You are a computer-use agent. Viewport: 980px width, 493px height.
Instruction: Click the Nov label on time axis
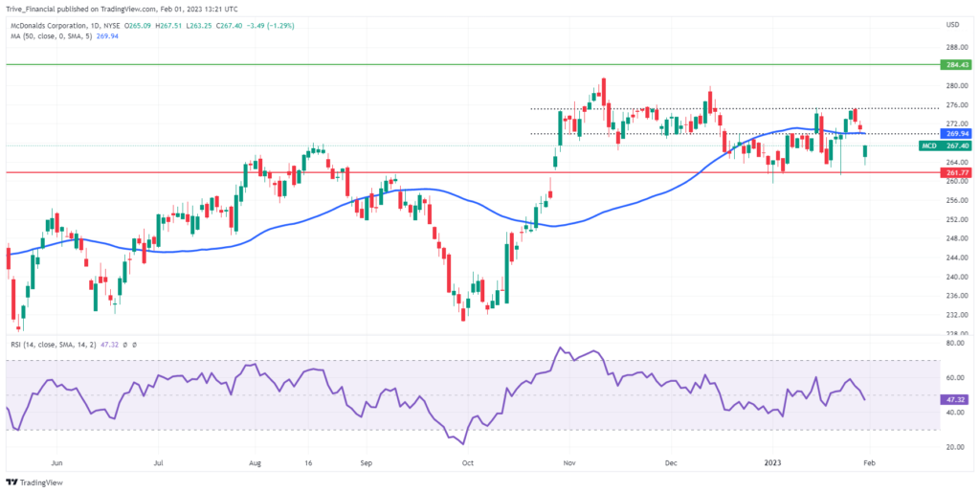pyautogui.click(x=568, y=464)
